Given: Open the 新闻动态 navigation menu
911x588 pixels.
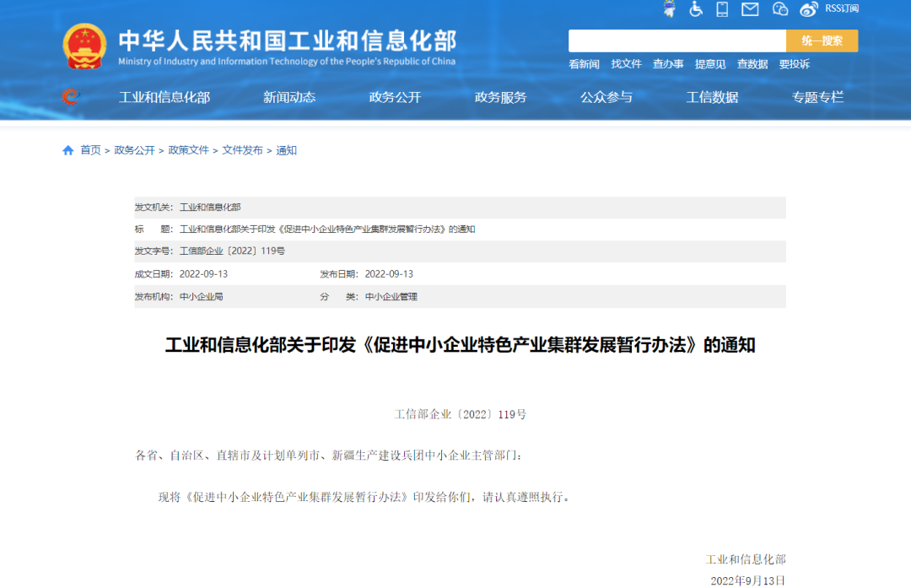Looking at the screenshot, I should click(289, 97).
